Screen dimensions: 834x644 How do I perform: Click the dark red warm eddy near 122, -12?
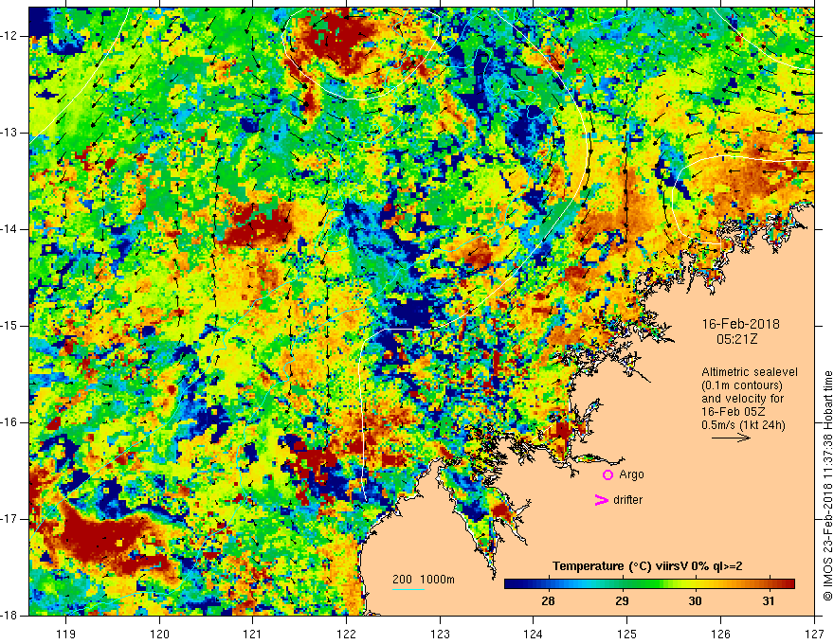tap(340, 40)
